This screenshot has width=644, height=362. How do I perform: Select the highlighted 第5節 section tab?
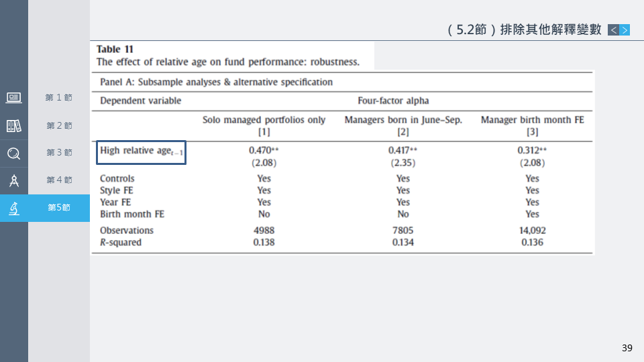[59, 208]
